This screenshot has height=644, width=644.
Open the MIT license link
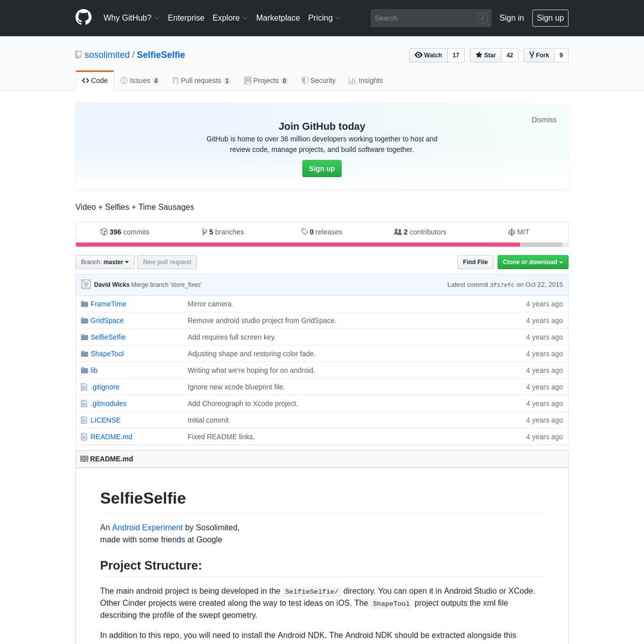pos(518,232)
